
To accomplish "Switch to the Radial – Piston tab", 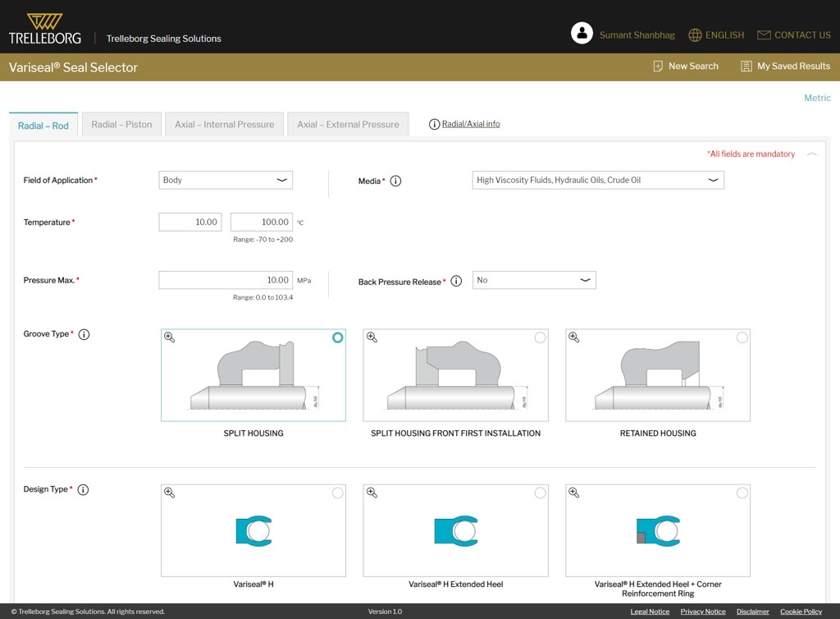I will point(121,125).
